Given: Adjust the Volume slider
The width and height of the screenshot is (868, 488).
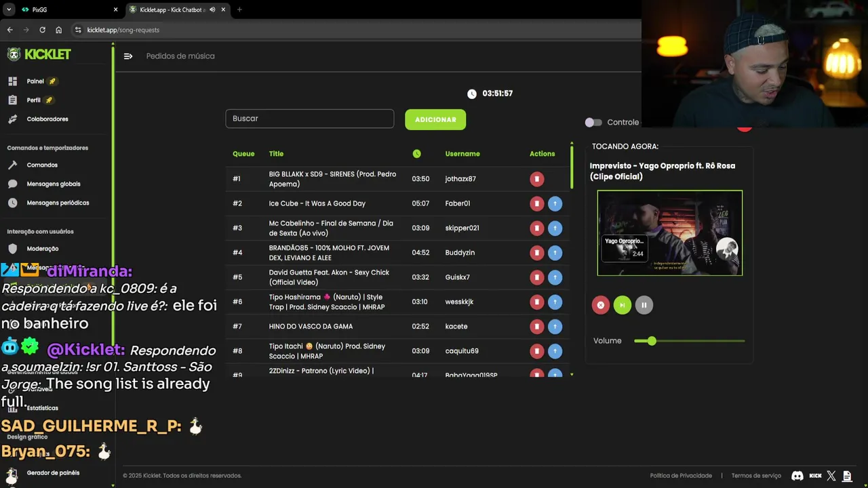Looking at the screenshot, I should point(689,341).
